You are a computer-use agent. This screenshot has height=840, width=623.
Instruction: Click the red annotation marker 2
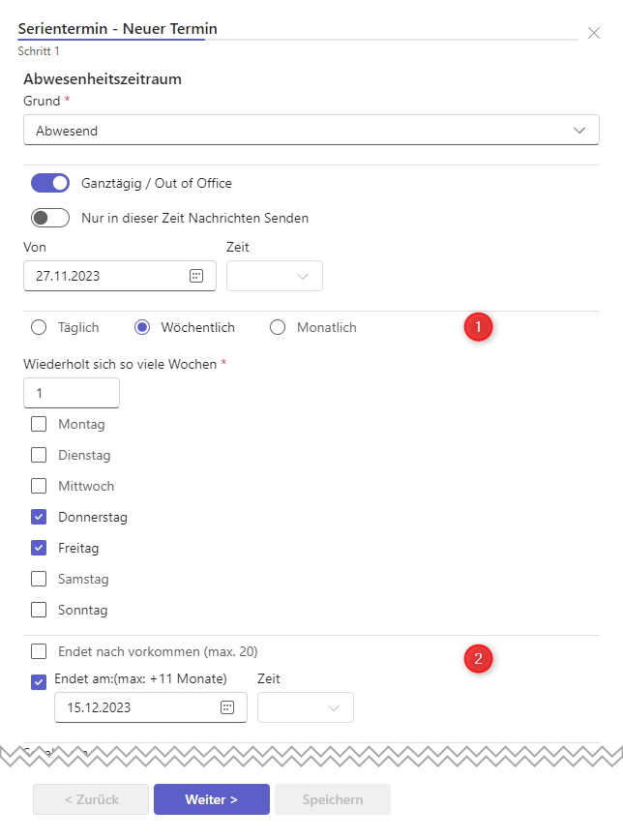coord(478,659)
